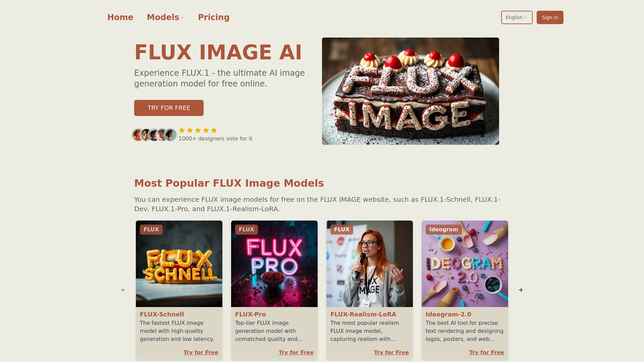The height and width of the screenshot is (362, 644).
Task: Toggle the English language selector
Action: pos(517,17)
